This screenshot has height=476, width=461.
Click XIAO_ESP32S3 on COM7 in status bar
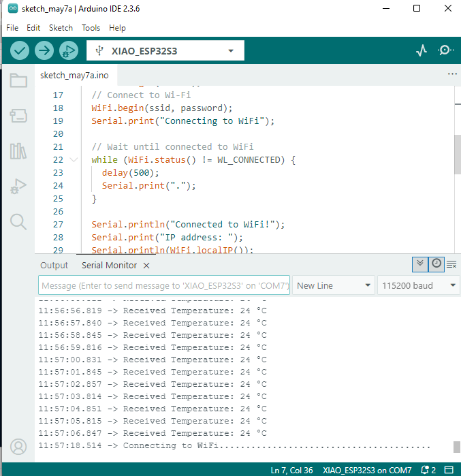click(x=367, y=471)
